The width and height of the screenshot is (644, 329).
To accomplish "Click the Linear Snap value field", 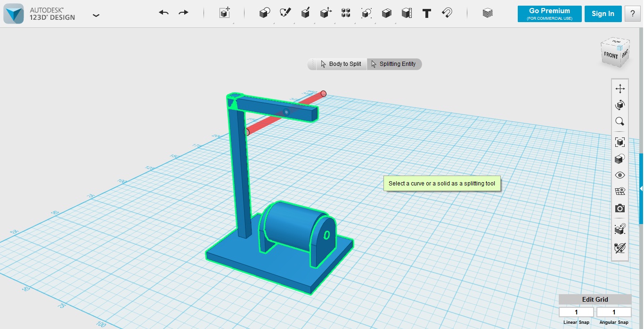I will click(576, 312).
